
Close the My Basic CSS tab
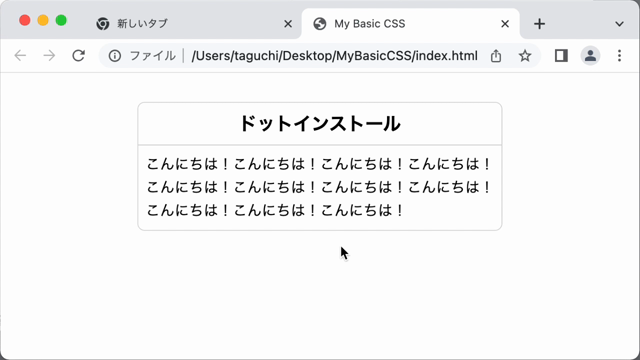505,24
